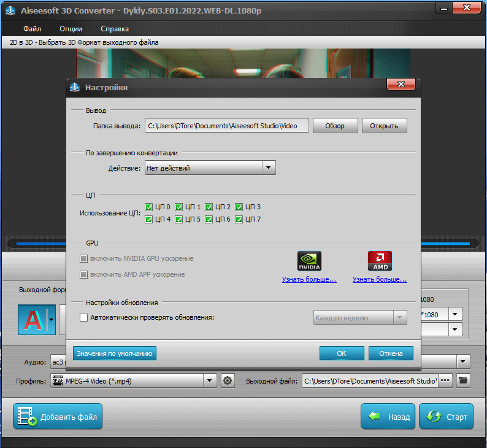
Task: Click the Старт convert button
Action: 446,416
